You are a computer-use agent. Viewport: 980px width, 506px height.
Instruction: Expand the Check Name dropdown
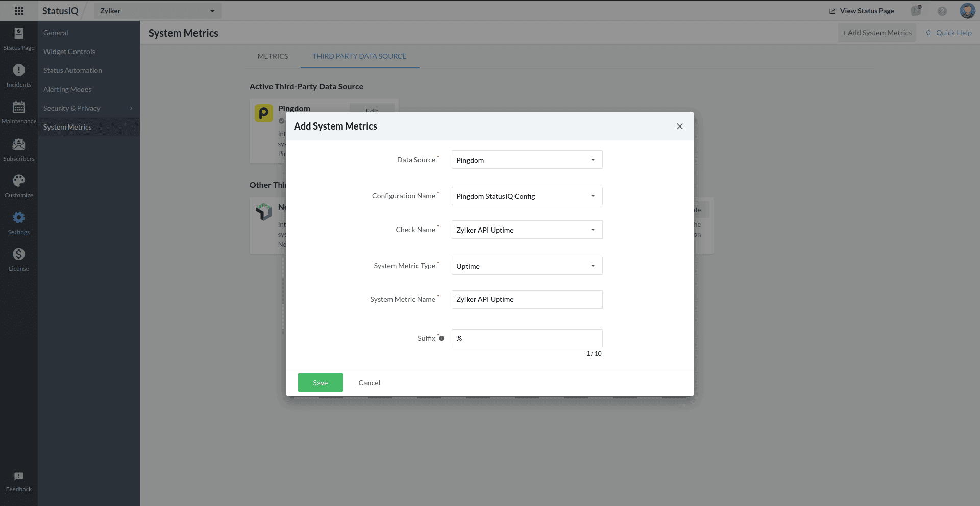[x=527, y=230]
